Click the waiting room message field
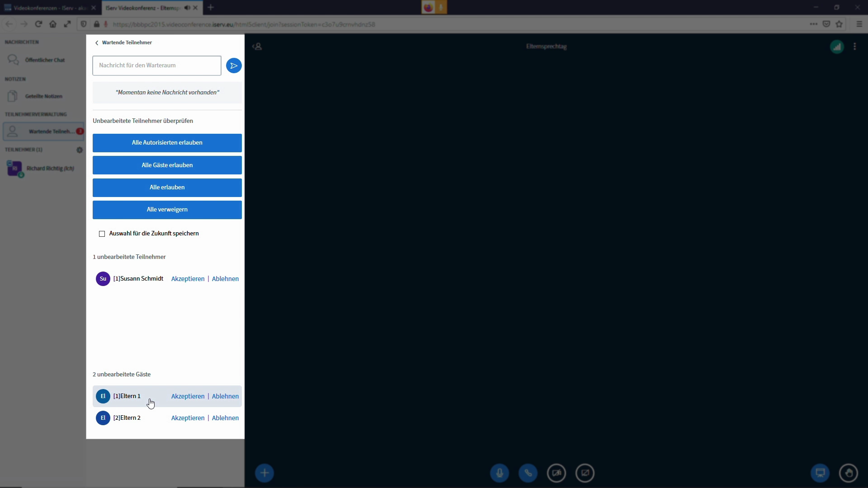The height and width of the screenshot is (488, 868). (156, 66)
